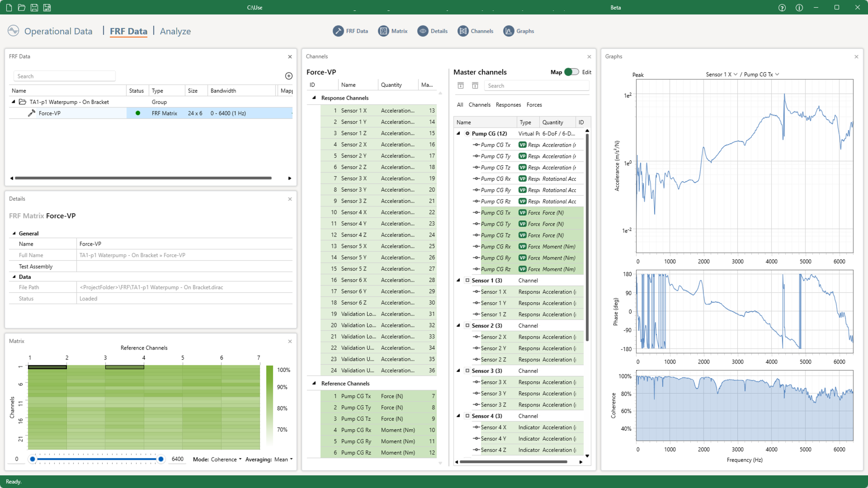Open the Channels toolbar icon
868x488 pixels.
(x=463, y=31)
